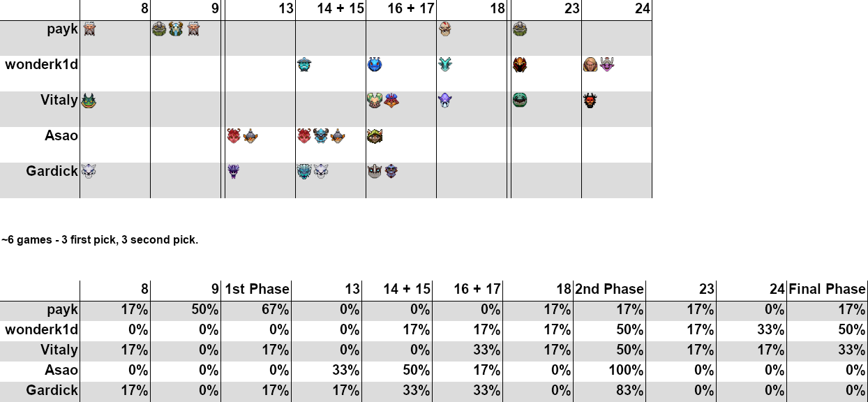Select the Ember Spirit icon under column 23
The image size is (868, 402).
tap(519, 65)
